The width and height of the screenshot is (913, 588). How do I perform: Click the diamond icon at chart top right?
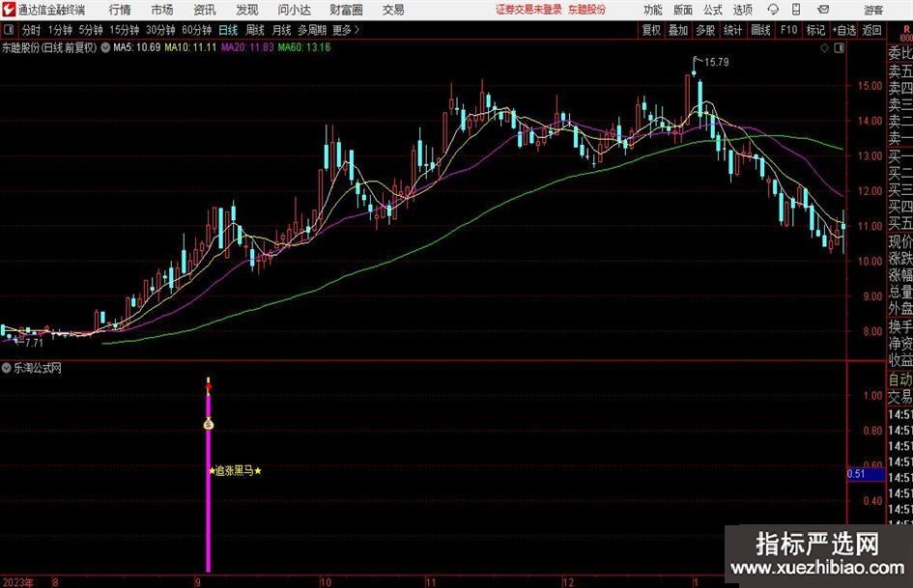click(822, 46)
